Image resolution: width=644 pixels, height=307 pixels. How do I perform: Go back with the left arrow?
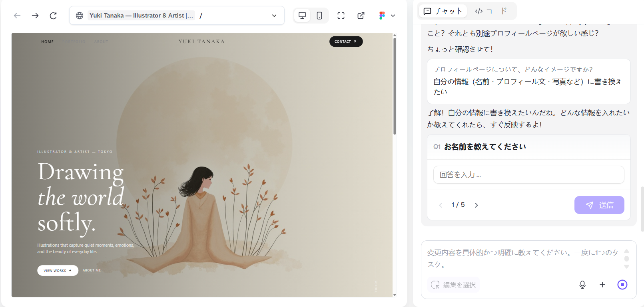(17, 16)
